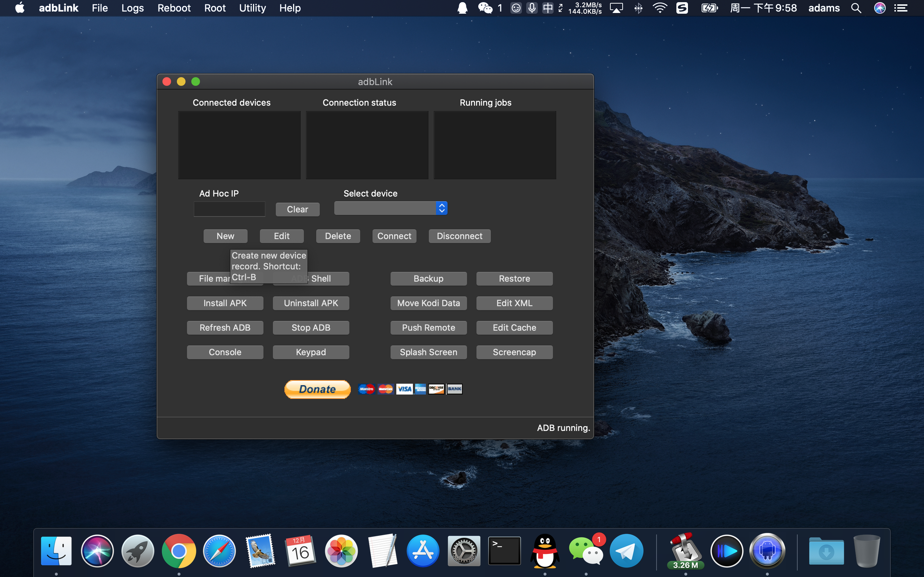Click the Siri icon in menu bar
924x577 pixels.
[x=880, y=8]
